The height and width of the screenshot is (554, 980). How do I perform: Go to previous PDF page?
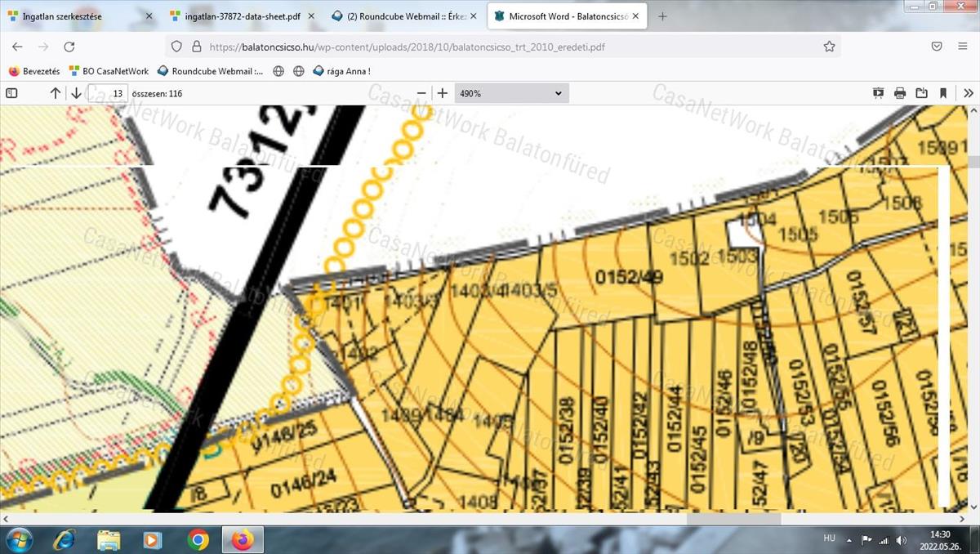[56, 93]
